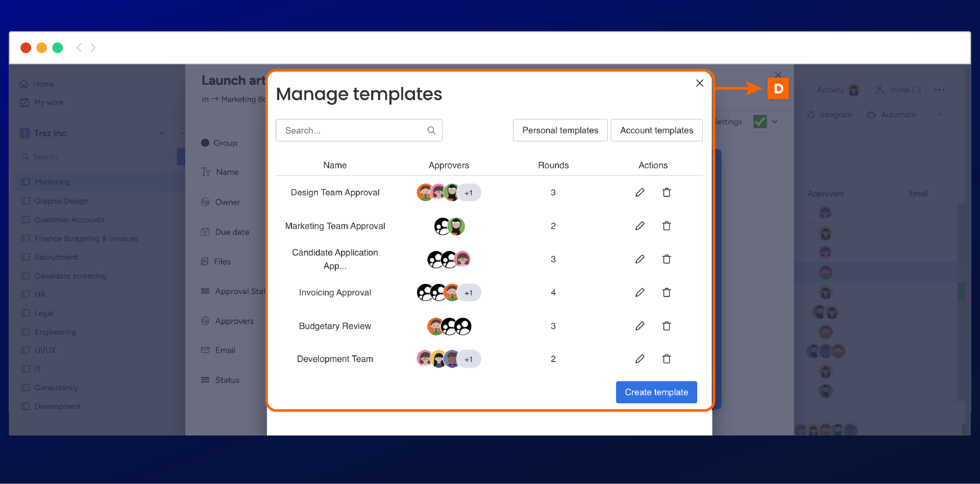Go back with the browser back arrow
Viewport: 980px width, 484px height.
click(79, 47)
